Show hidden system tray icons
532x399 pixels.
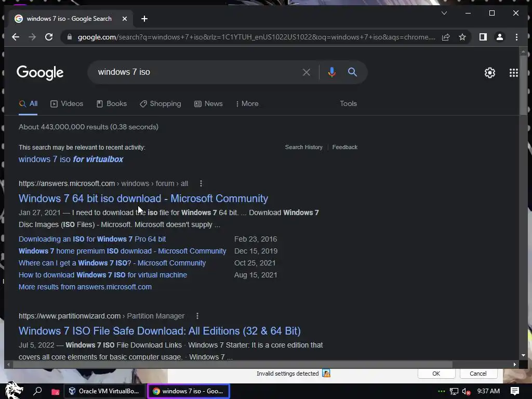click(442, 392)
